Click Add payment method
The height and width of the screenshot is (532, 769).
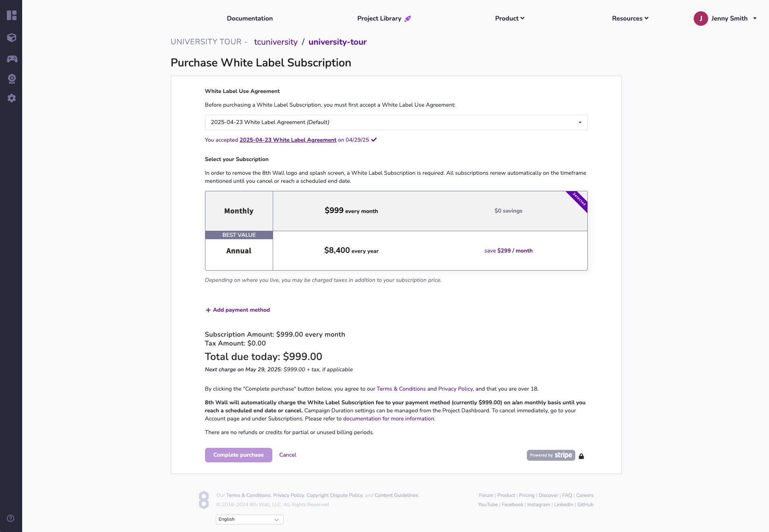pos(237,310)
